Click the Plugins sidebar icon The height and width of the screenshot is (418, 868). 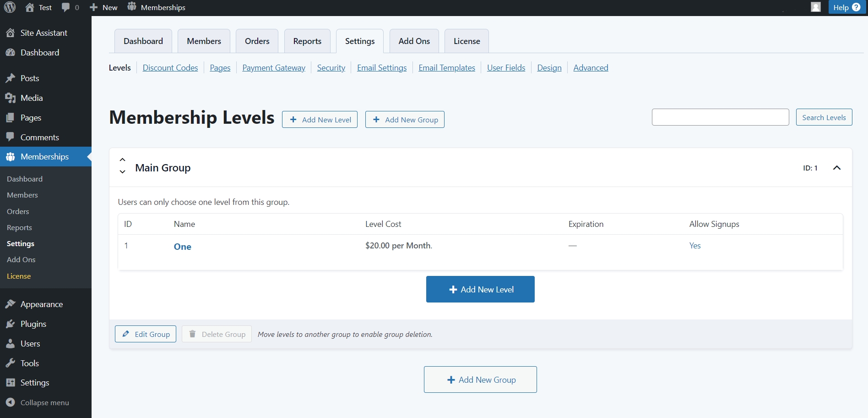(10, 324)
